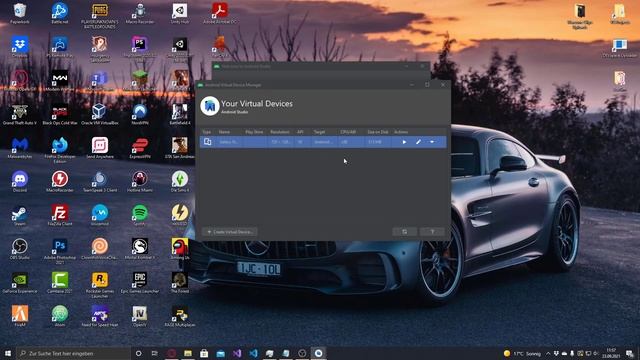640x360 pixels.
Task: Open the RAGE Multiplayer desktop shortcut
Action: (180, 317)
